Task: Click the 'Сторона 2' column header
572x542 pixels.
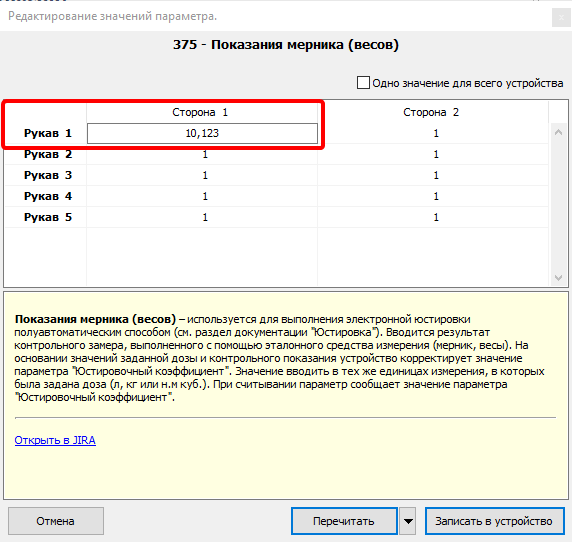Action: coord(433,112)
